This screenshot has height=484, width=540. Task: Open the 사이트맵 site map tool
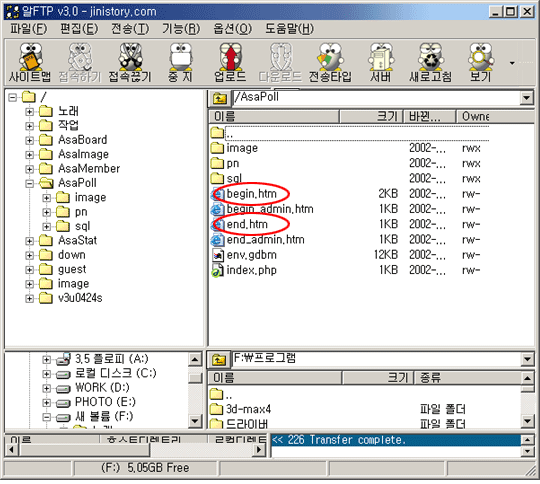point(30,62)
